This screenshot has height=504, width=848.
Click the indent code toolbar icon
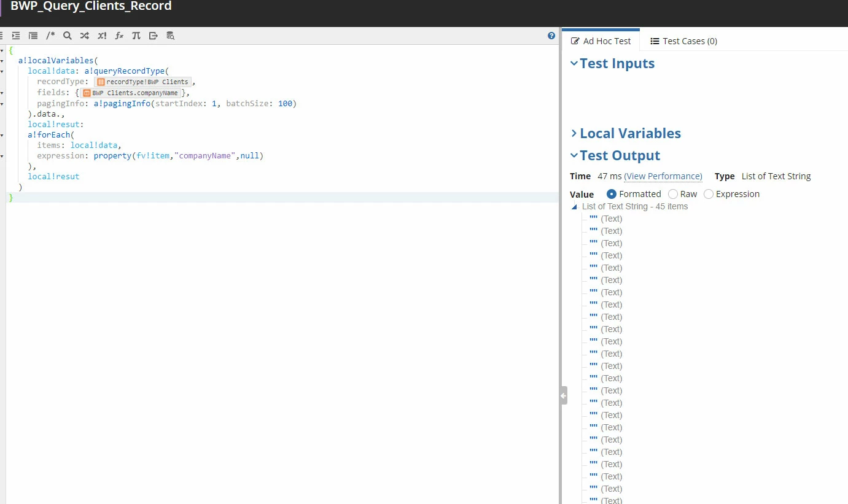tap(16, 36)
